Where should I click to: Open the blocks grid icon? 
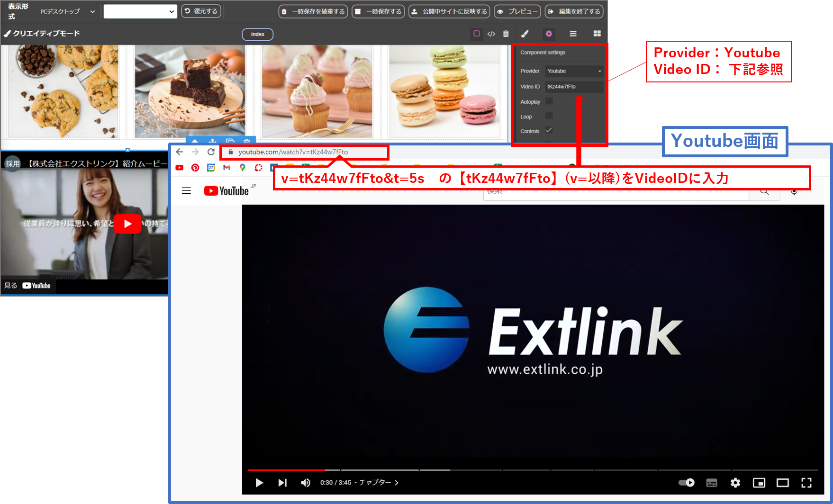tap(597, 34)
